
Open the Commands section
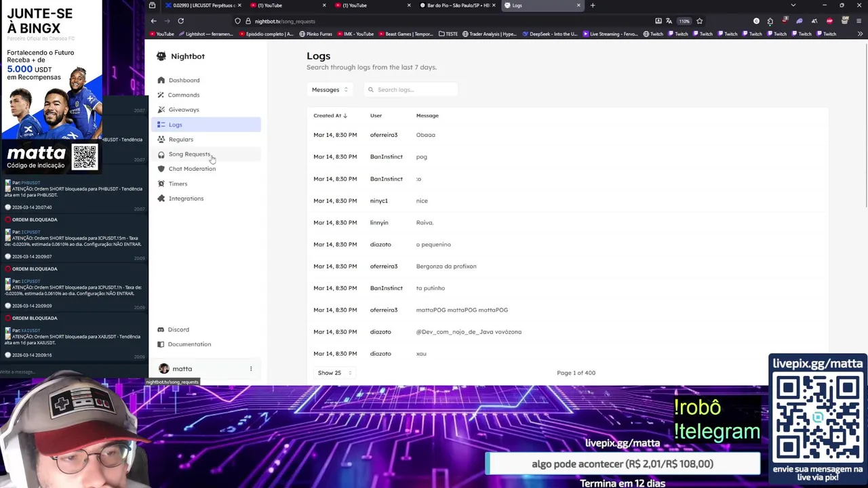[207, 95]
